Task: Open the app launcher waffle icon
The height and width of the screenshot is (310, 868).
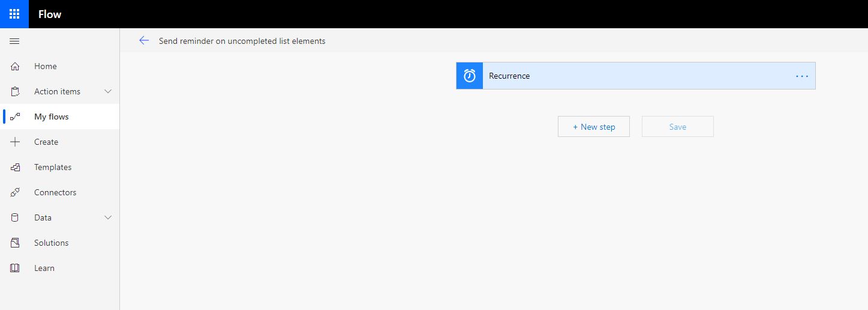Action: [x=14, y=14]
